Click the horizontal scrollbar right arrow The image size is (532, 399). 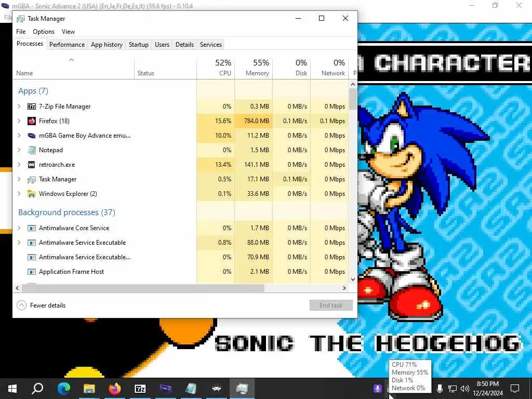pyautogui.click(x=344, y=288)
